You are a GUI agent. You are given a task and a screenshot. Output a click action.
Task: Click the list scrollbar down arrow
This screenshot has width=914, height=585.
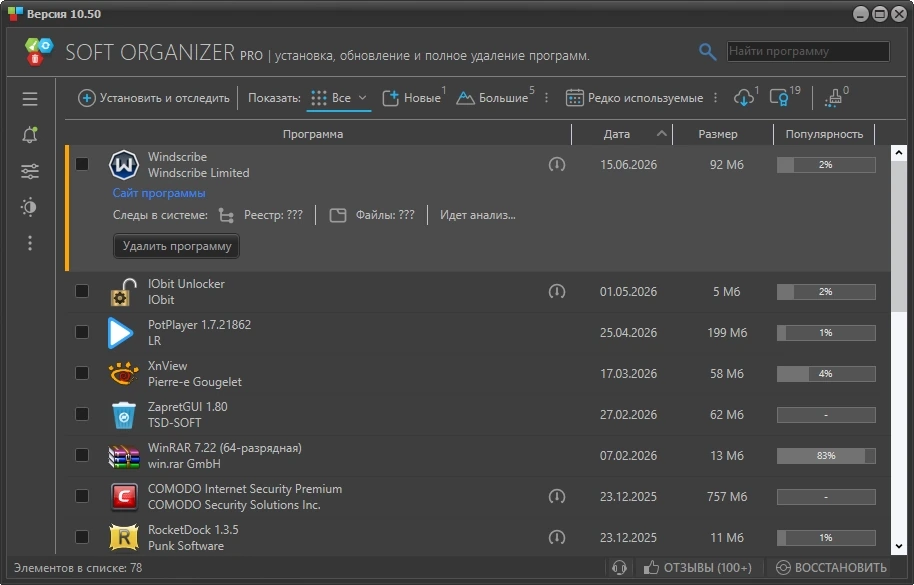[x=898, y=546]
